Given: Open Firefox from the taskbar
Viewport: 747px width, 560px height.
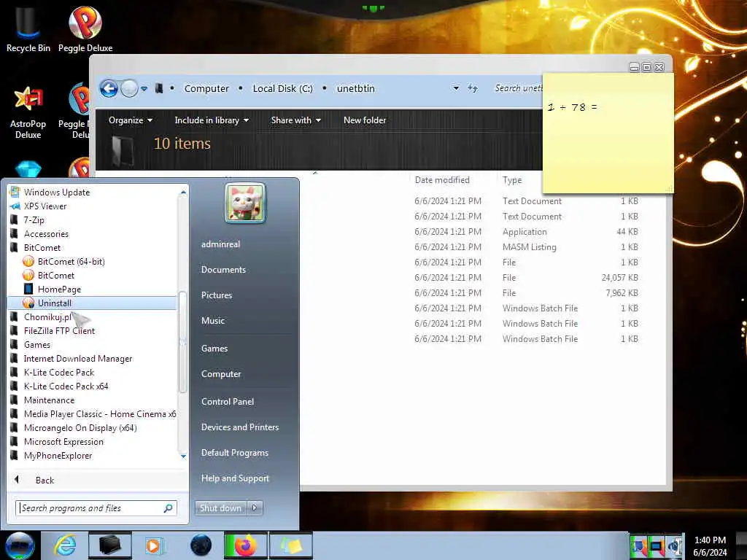Looking at the screenshot, I should point(245,545).
